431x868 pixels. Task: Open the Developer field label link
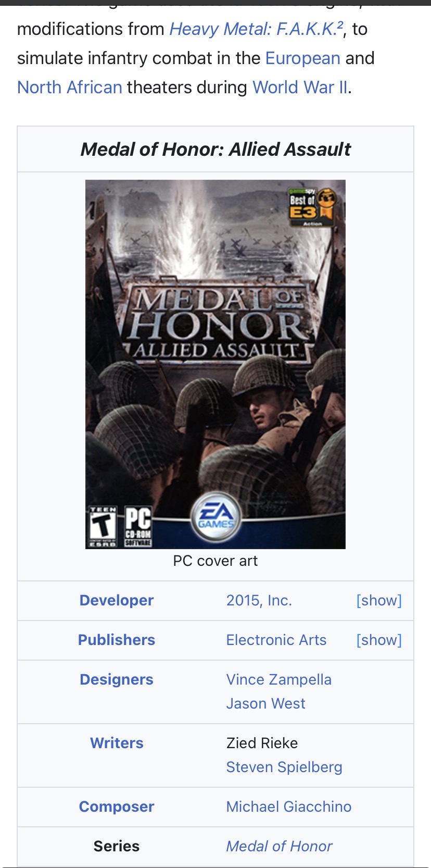click(x=117, y=600)
